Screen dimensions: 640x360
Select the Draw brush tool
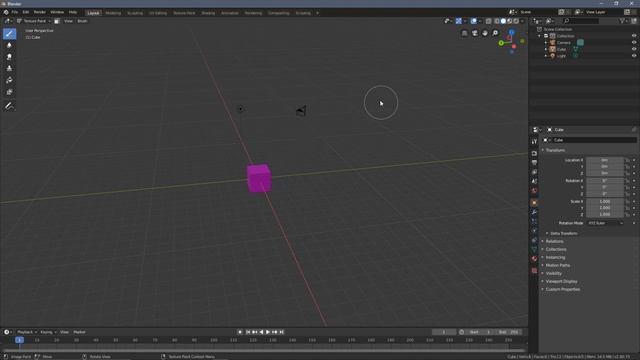(9, 34)
